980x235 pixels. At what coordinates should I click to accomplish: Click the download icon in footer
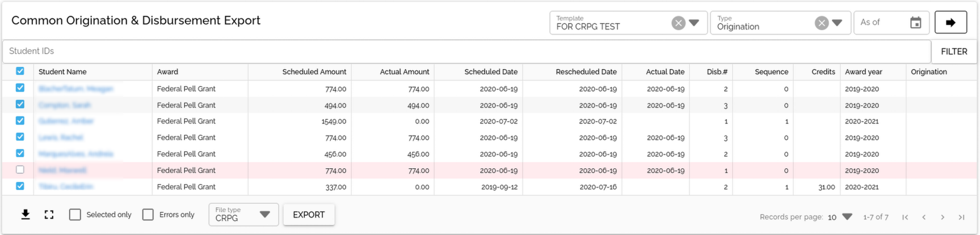(x=26, y=215)
